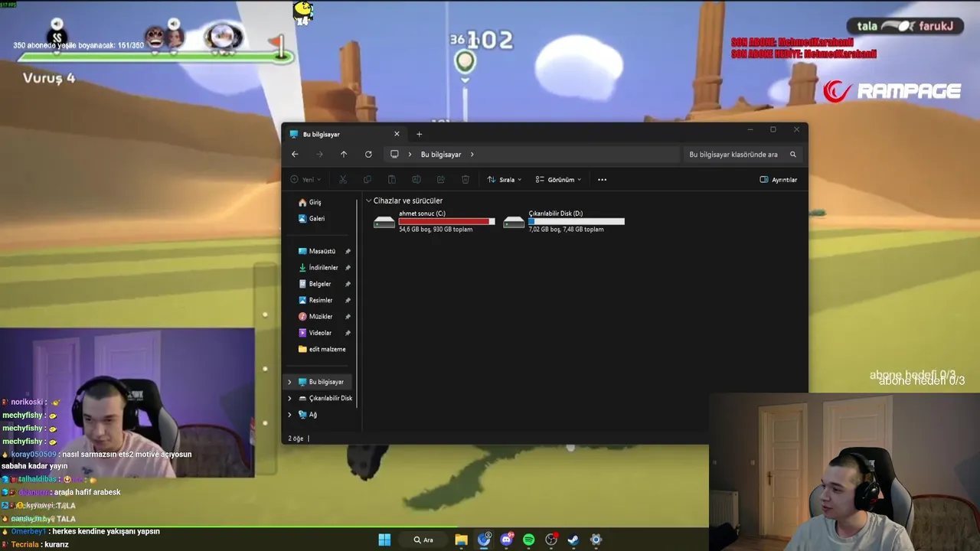Viewport: 980px width, 551px height.
Task: Click the search magnifier icon in Explorer
Action: pos(793,155)
